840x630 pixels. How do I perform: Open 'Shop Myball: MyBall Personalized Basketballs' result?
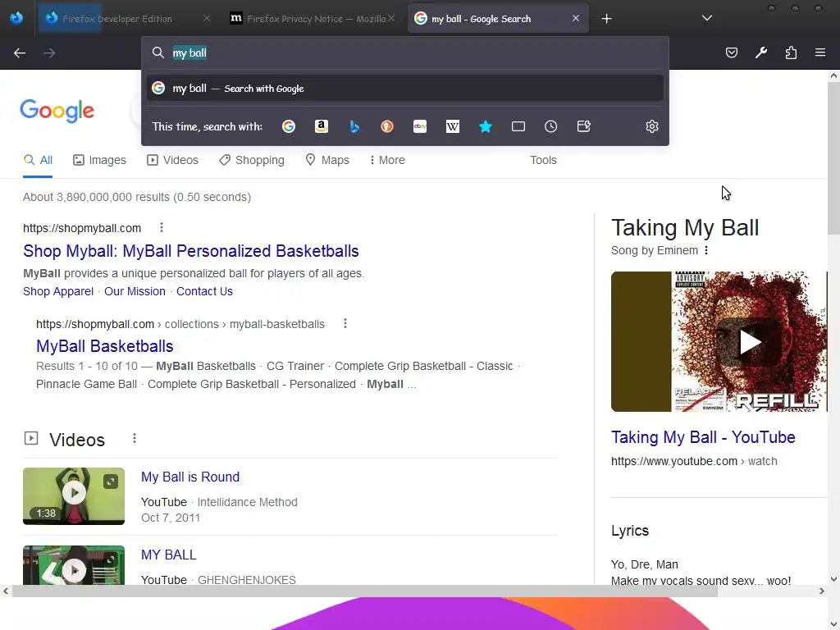[x=190, y=251]
